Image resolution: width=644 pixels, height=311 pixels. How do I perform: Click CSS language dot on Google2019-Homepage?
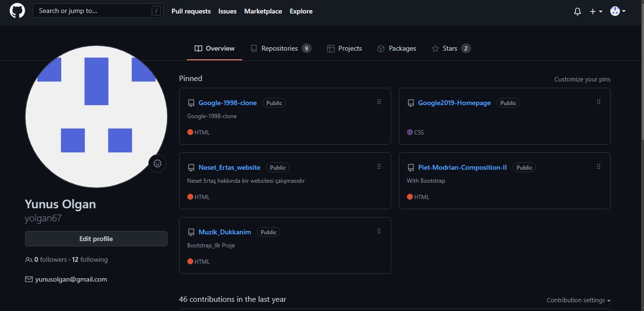[410, 132]
